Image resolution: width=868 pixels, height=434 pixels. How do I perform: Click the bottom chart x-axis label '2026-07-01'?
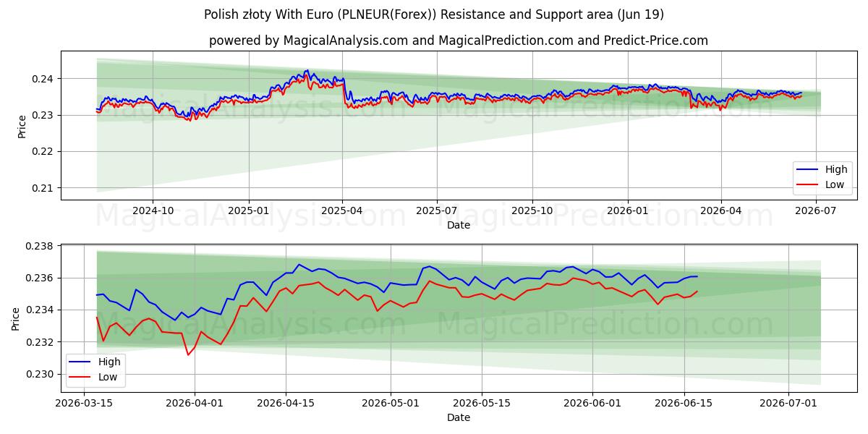click(x=788, y=403)
